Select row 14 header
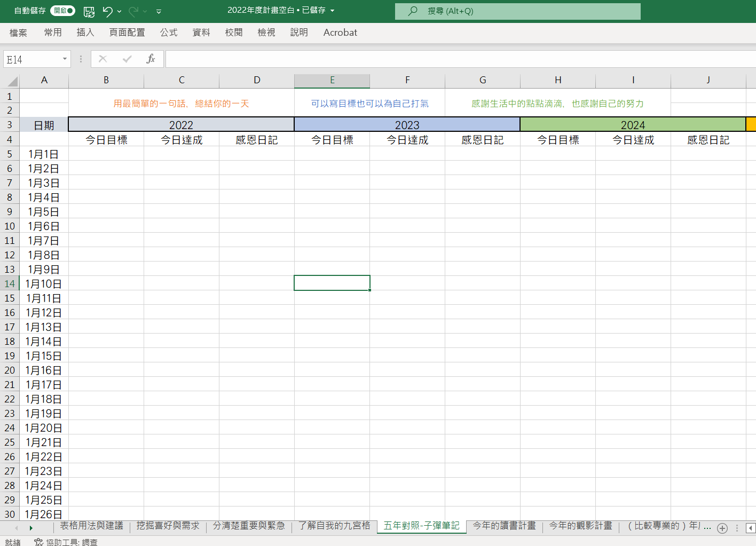This screenshot has height=546, width=756. pyautogui.click(x=10, y=283)
